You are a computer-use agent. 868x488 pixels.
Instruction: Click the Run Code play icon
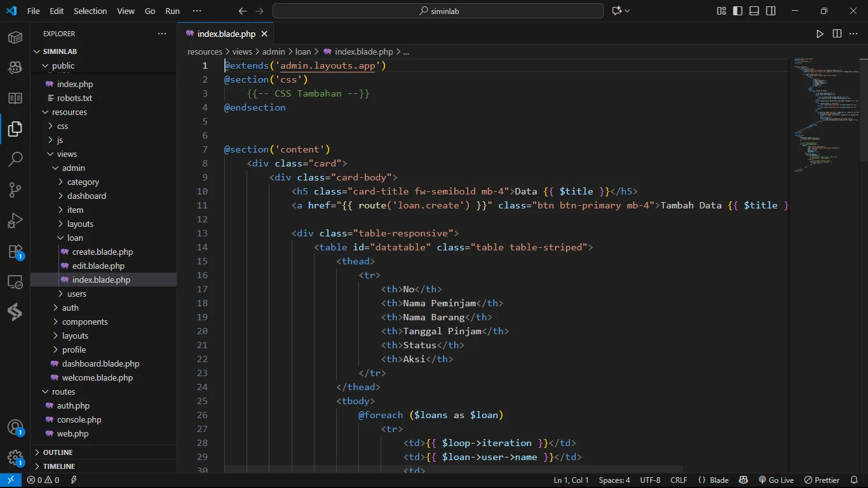[x=820, y=34]
